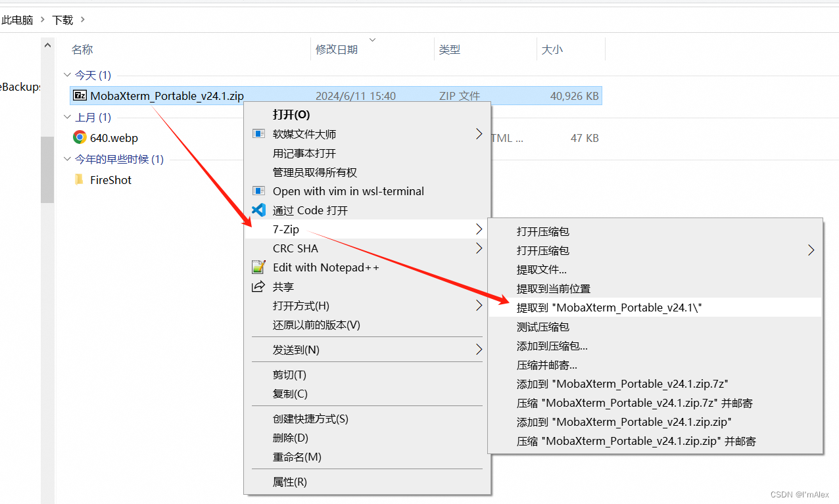Viewport: 839px width, 504px height.
Task: Click breadcrumb chevron after 此电脑
Action: pyautogui.click(x=43, y=20)
